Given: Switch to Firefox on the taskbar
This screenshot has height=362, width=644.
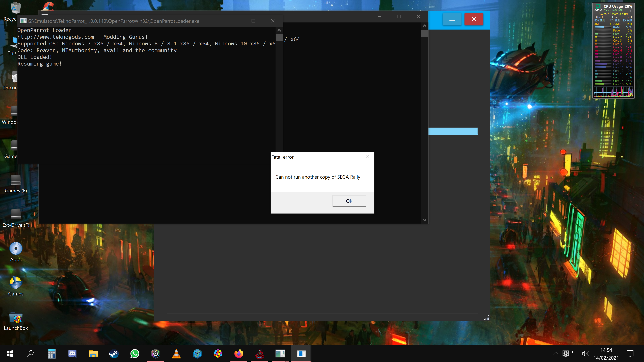Looking at the screenshot, I should [239, 353].
